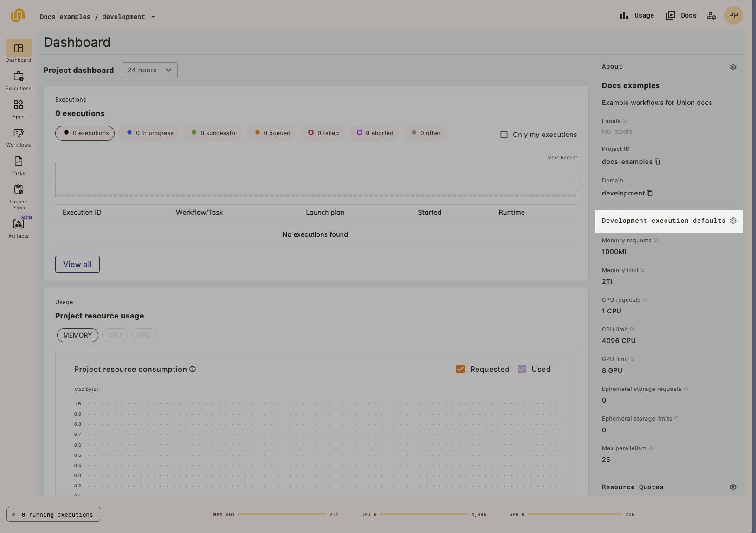Click the View all button
The image size is (756, 533).
tap(78, 264)
